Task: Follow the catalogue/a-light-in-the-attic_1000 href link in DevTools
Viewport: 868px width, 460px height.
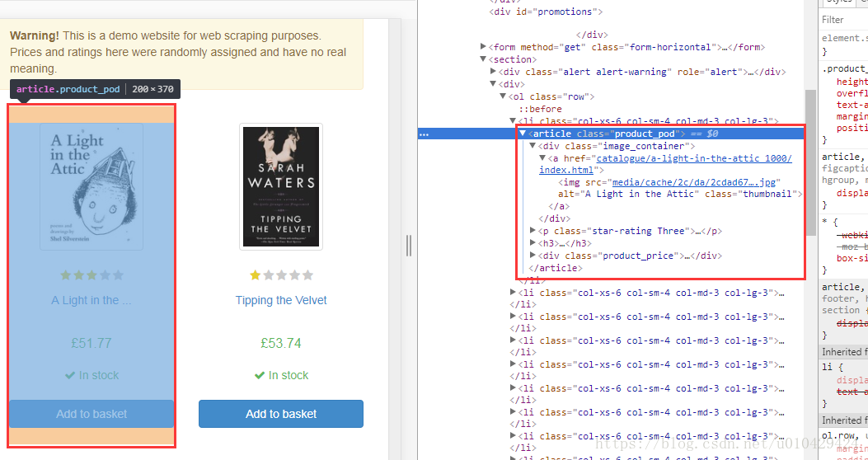Action: 694,158
